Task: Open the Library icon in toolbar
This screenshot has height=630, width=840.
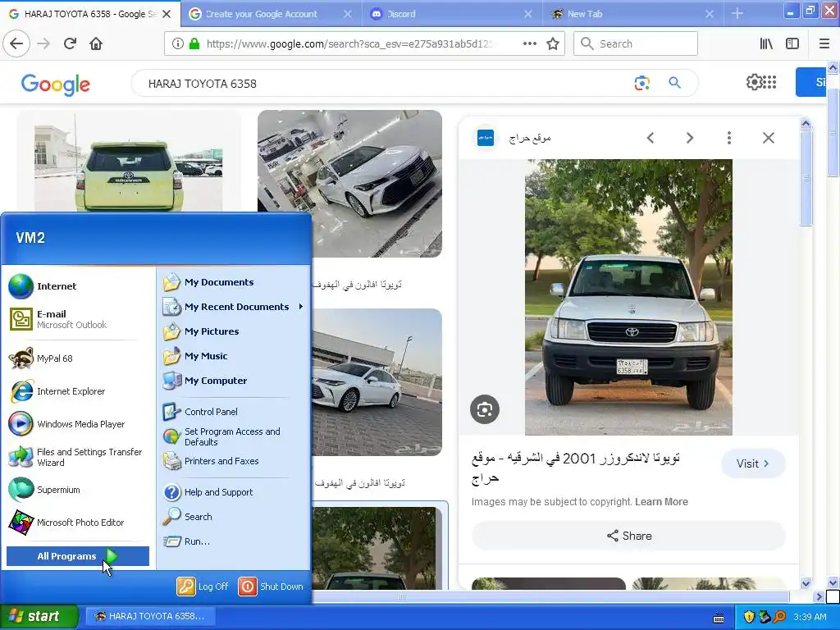Action: pyautogui.click(x=766, y=43)
